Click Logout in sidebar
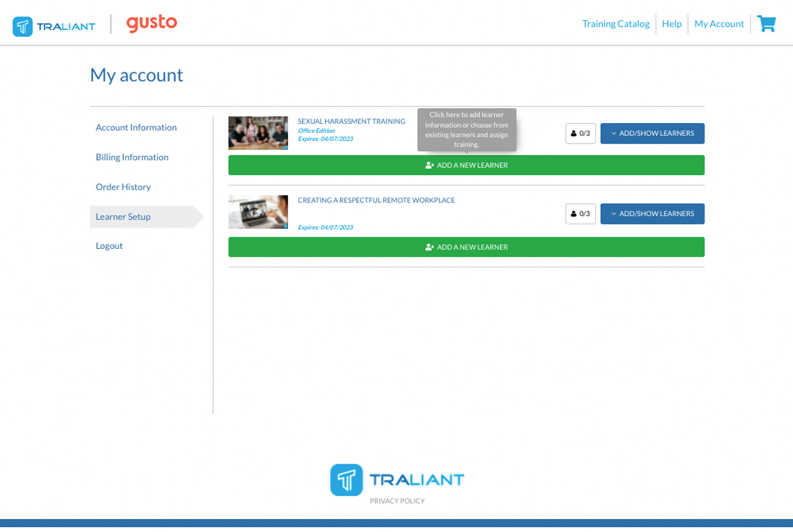The width and height of the screenshot is (793, 532). (x=109, y=245)
